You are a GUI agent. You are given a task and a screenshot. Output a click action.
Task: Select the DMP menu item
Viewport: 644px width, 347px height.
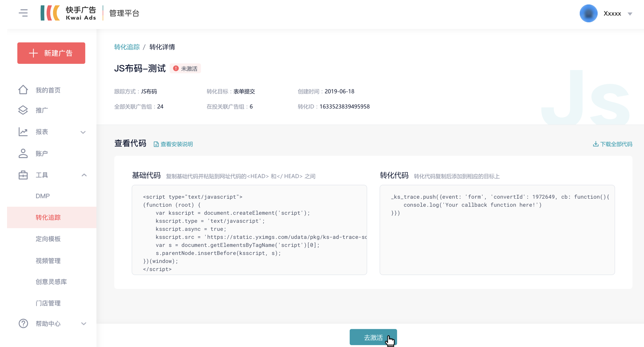[x=43, y=196]
